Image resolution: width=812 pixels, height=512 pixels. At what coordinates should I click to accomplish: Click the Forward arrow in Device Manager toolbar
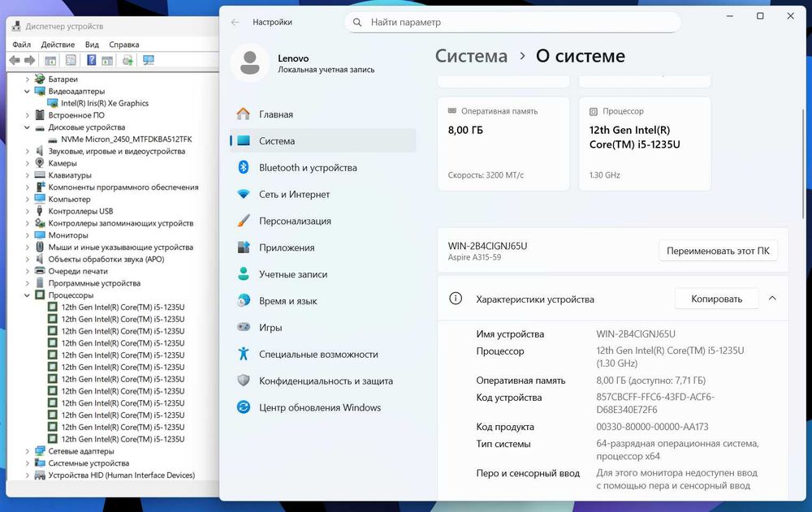point(30,61)
